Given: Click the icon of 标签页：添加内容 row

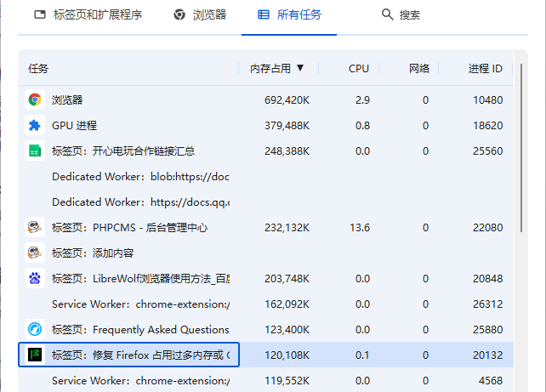Looking at the screenshot, I should pos(35,253).
